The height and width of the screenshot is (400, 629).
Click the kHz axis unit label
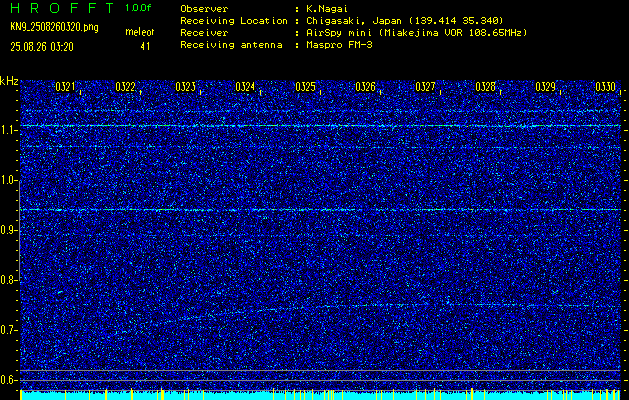tap(9, 81)
